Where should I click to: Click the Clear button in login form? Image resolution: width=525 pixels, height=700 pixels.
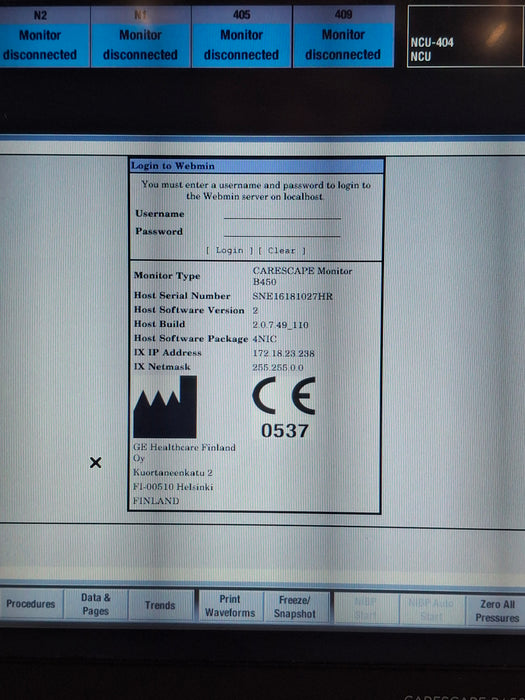pyautogui.click(x=282, y=251)
